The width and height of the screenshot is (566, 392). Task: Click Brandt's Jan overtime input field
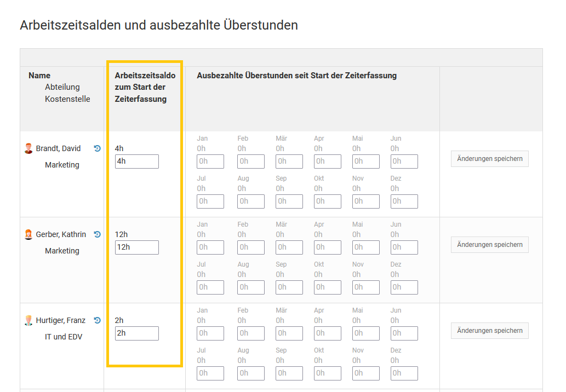(x=210, y=162)
